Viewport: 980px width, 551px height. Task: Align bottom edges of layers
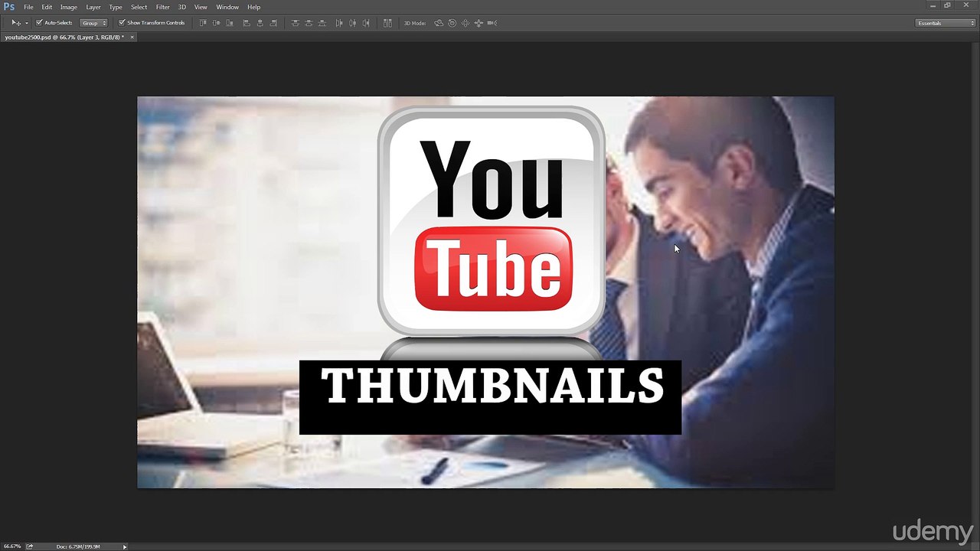tap(230, 23)
